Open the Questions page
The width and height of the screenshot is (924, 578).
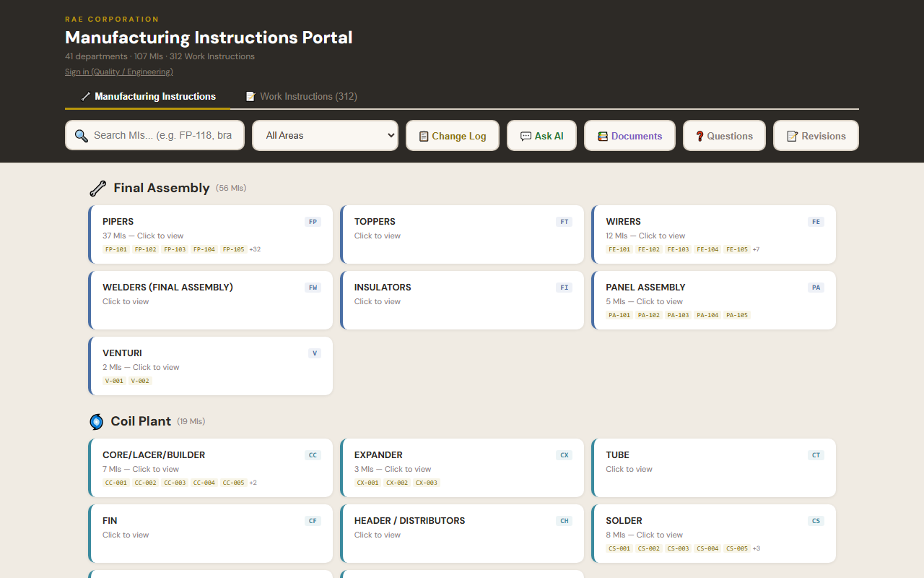point(724,136)
